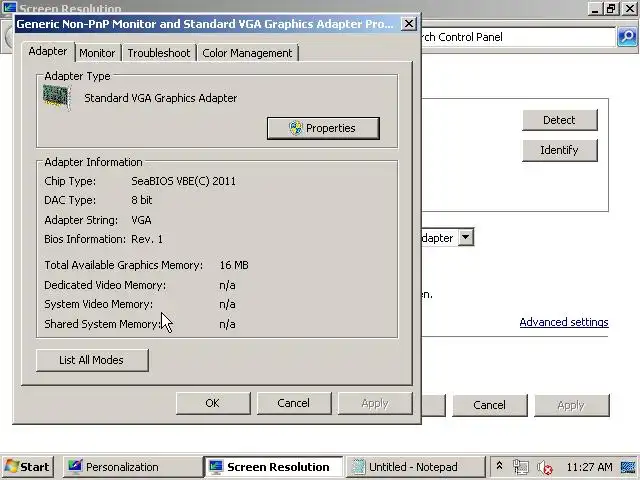
Task: Open adapter Properties with the shield icon
Action: point(323,128)
